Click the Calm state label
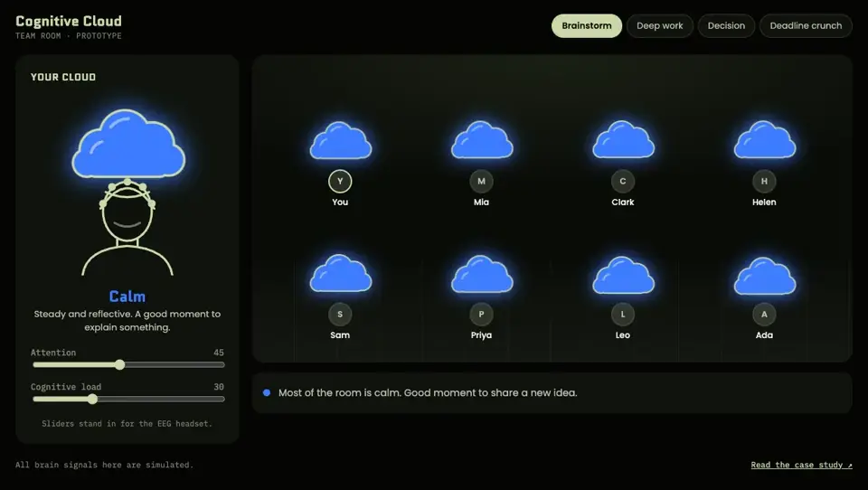The image size is (868, 490). pos(127,297)
